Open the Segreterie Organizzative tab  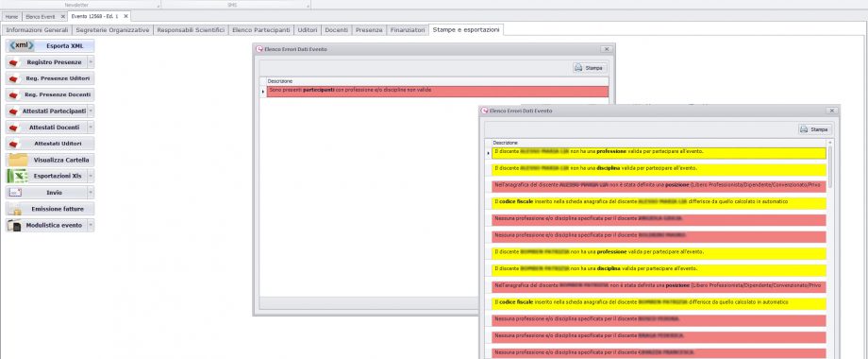113,30
